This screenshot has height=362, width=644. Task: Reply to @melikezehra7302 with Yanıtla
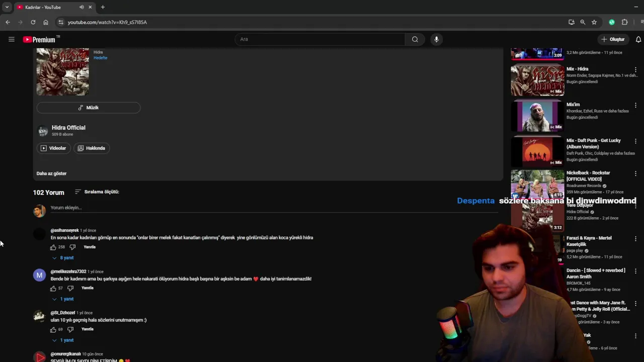coord(88,288)
